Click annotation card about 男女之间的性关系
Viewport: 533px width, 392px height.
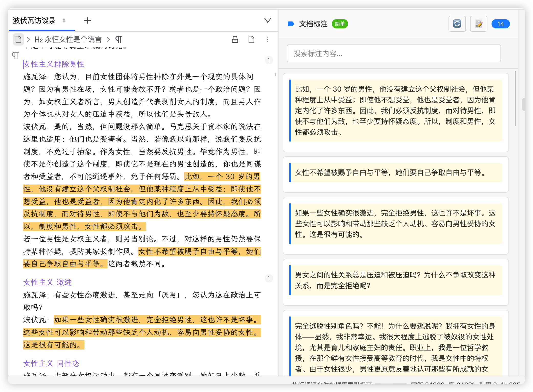(396, 280)
